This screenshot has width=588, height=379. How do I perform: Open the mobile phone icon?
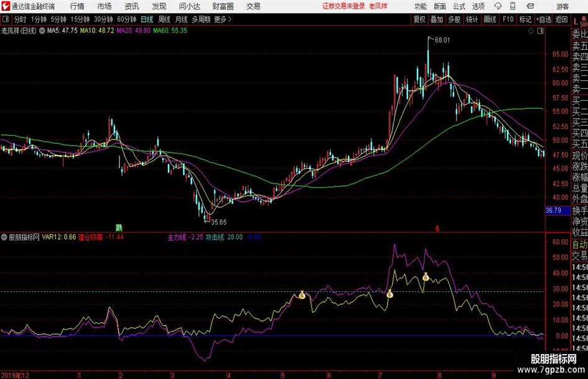coord(513,6)
